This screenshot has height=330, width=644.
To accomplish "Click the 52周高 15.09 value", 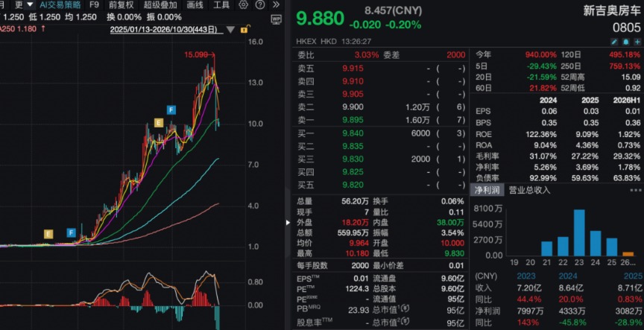I will [631, 77].
